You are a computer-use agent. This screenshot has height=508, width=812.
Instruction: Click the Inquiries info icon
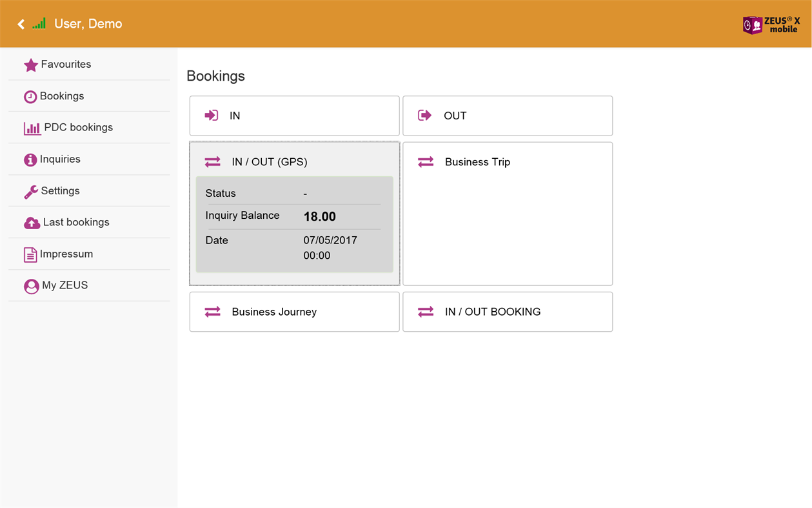[x=30, y=160]
